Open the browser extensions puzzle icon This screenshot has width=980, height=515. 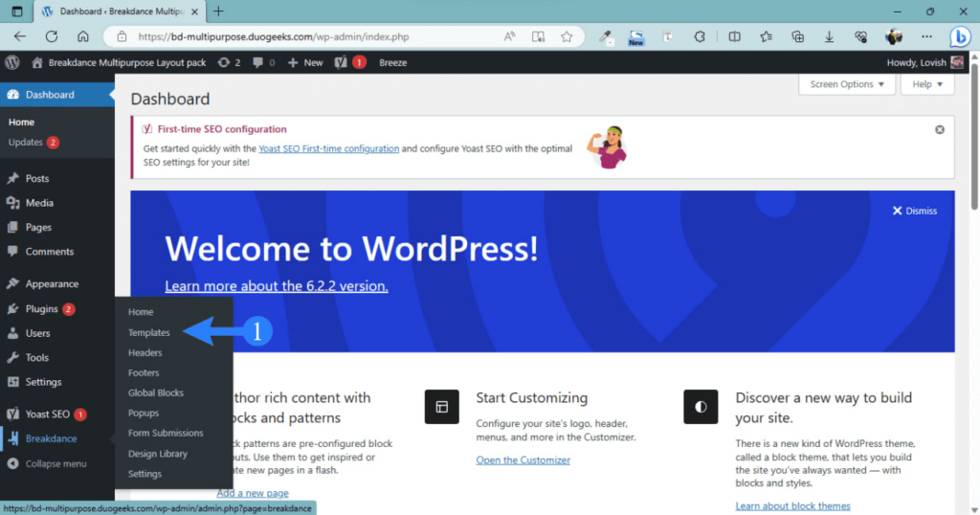click(700, 37)
